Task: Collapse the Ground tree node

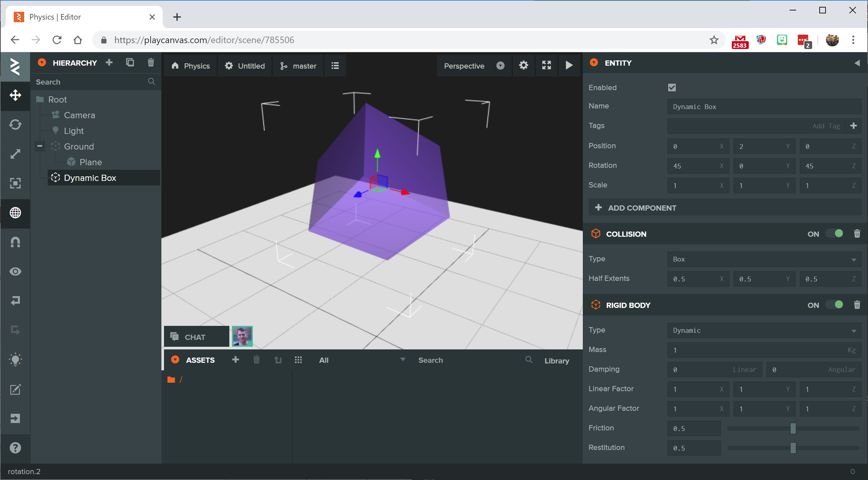Action: point(40,146)
